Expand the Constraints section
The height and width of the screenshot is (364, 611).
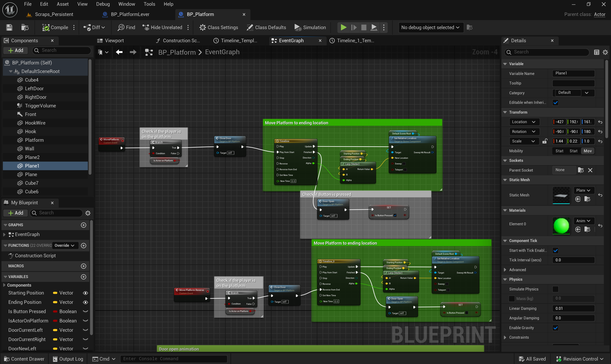[505, 337]
